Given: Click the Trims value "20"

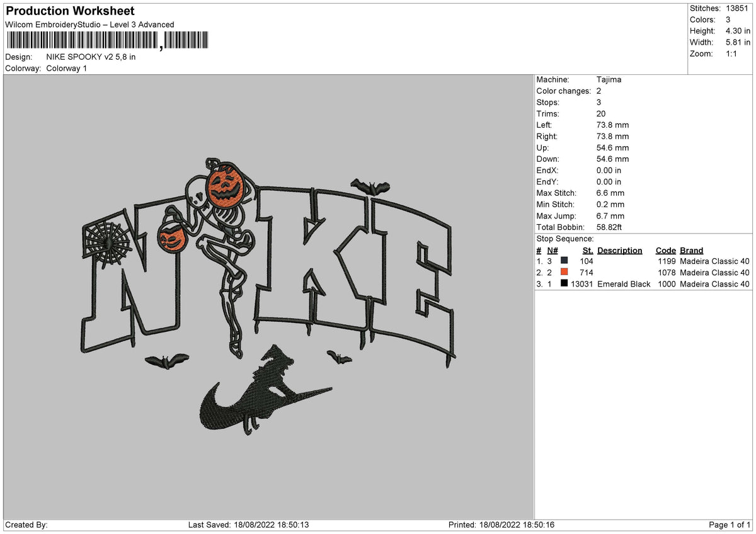Looking at the screenshot, I should click(601, 113).
